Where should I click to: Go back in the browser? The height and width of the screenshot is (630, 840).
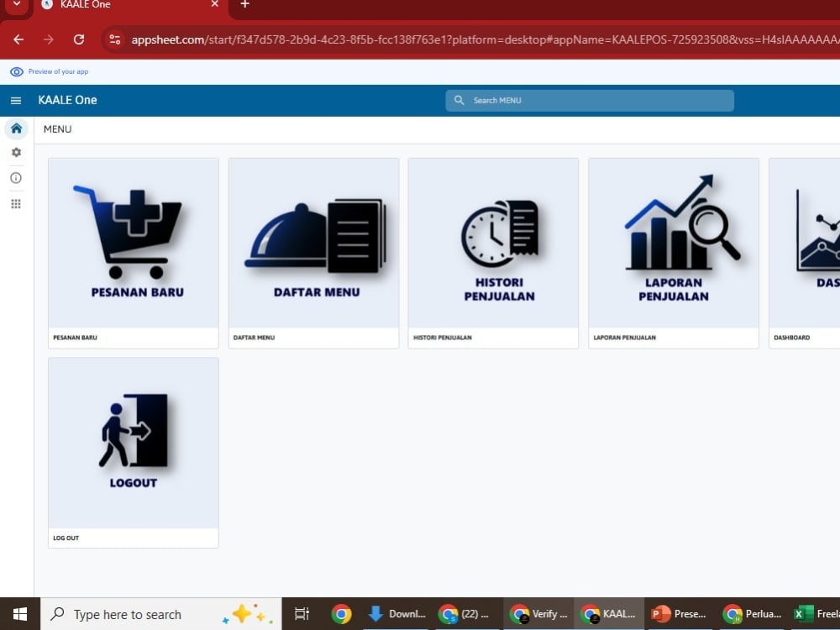tap(18, 39)
